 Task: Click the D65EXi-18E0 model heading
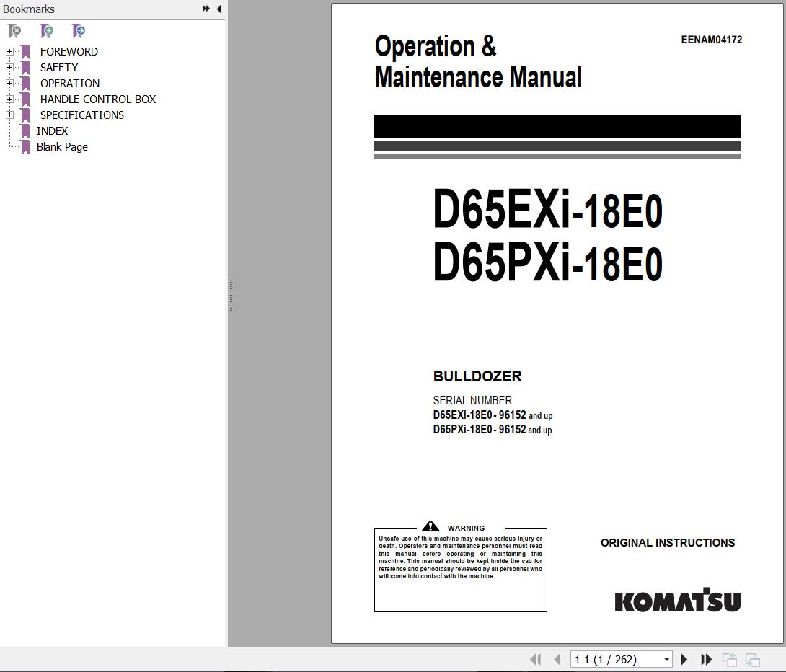(548, 209)
